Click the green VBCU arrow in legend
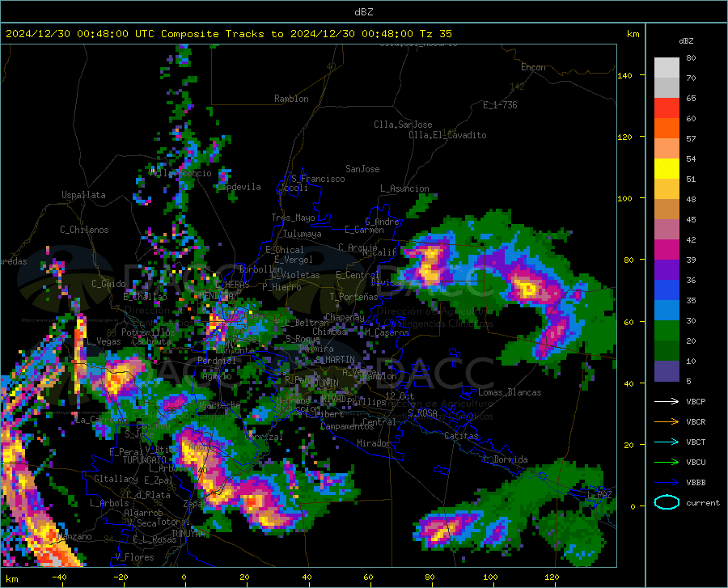The width and height of the screenshot is (728, 588). [667, 462]
